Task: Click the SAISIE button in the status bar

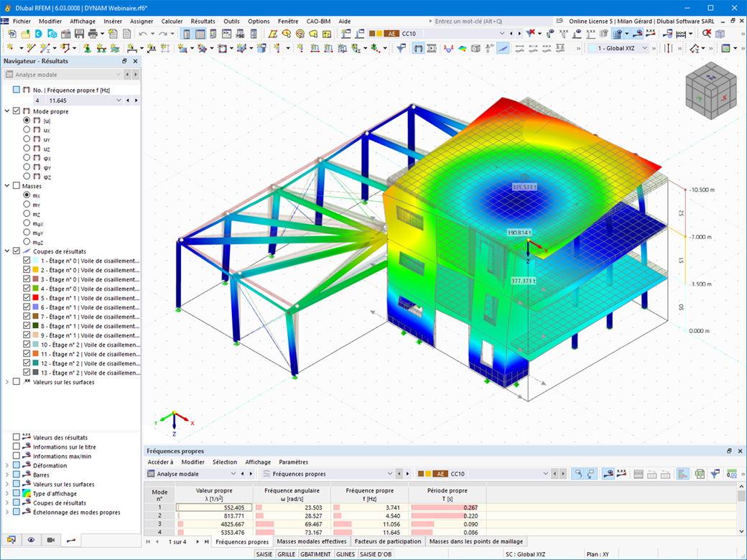Action: click(x=264, y=554)
